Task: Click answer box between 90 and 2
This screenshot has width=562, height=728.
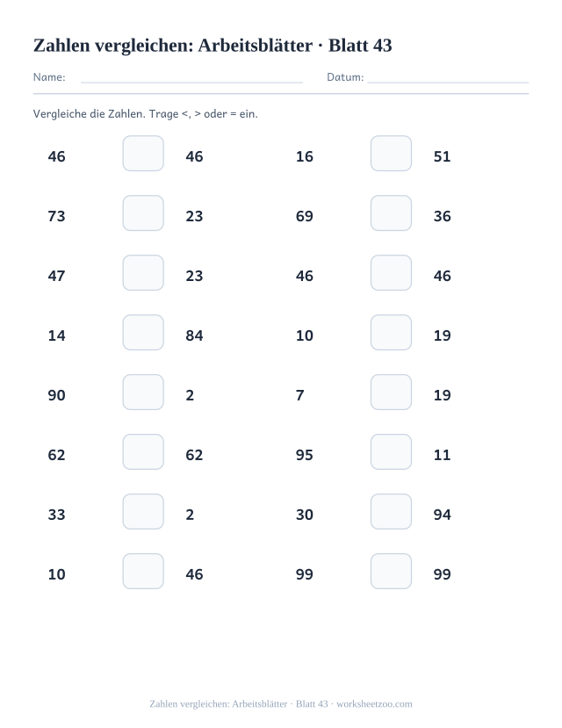Action: click(143, 393)
